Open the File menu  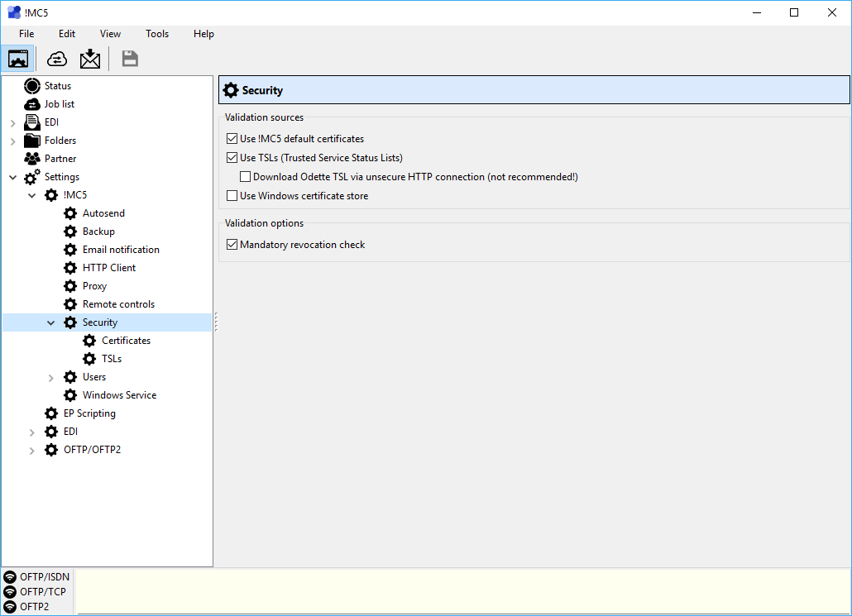pos(26,34)
